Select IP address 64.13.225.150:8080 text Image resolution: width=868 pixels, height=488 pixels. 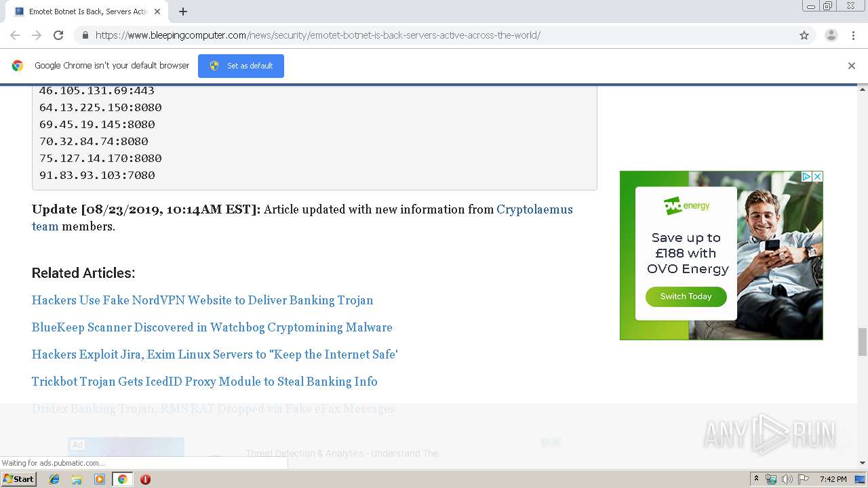click(100, 107)
